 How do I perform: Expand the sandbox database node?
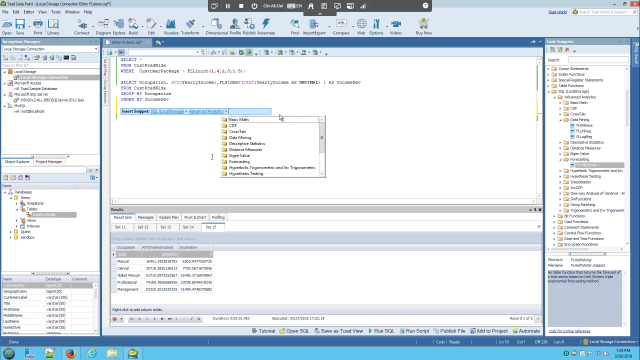[11, 237]
